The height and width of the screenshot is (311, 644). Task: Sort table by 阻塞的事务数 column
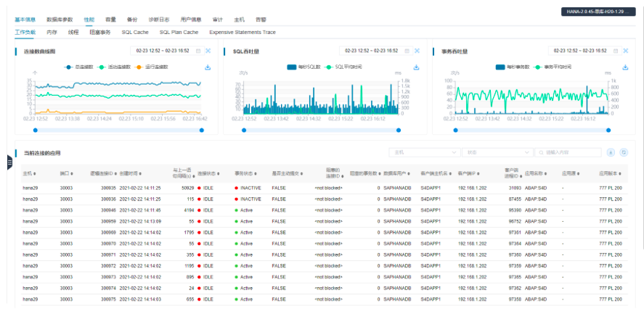pyautogui.click(x=380, y=174)
